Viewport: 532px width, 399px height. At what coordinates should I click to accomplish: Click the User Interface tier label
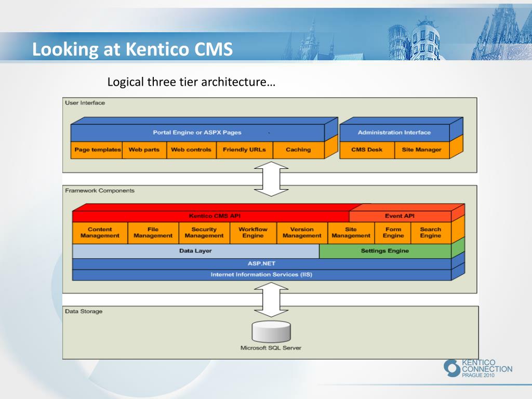coord(85,103)
